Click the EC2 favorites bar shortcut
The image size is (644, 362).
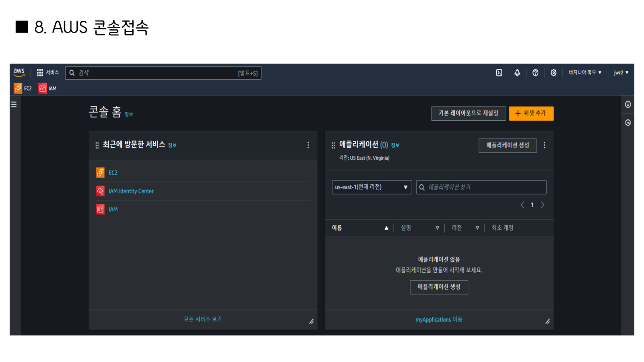click(x=23, y=88)
